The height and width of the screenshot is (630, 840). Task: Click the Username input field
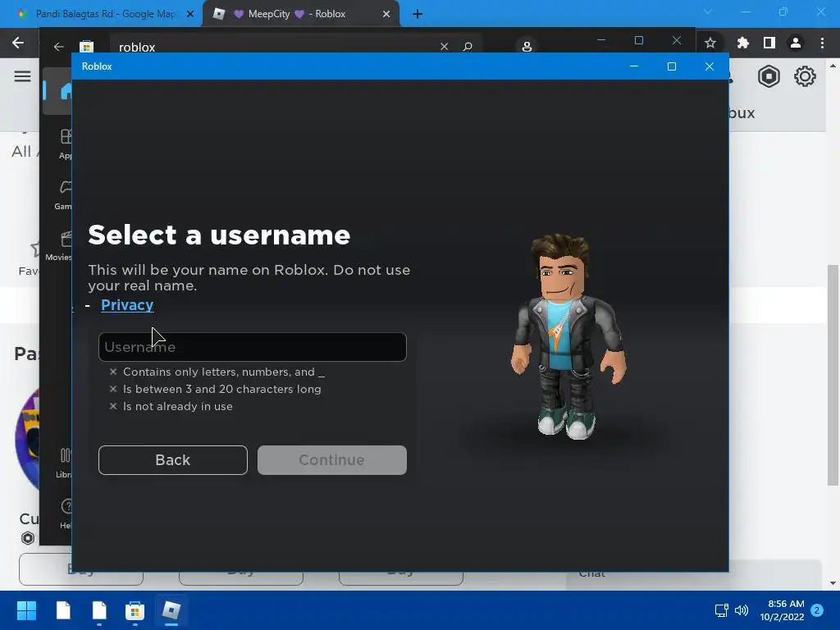[x=253, y=347]
